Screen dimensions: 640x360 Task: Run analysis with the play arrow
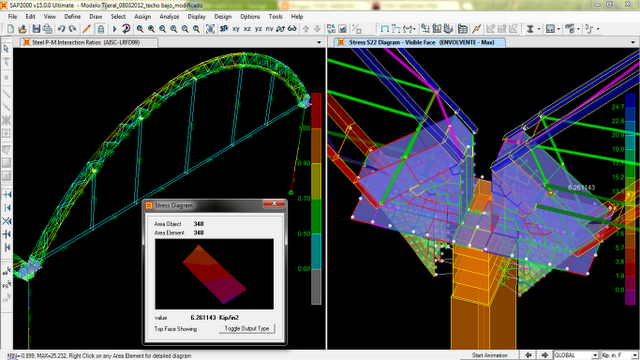[x=115, y=29]
